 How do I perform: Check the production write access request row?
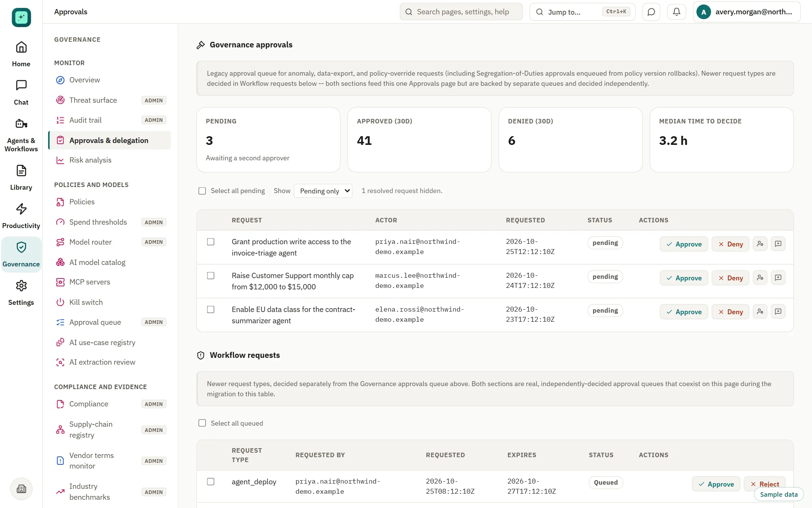(x=211, y=242)
